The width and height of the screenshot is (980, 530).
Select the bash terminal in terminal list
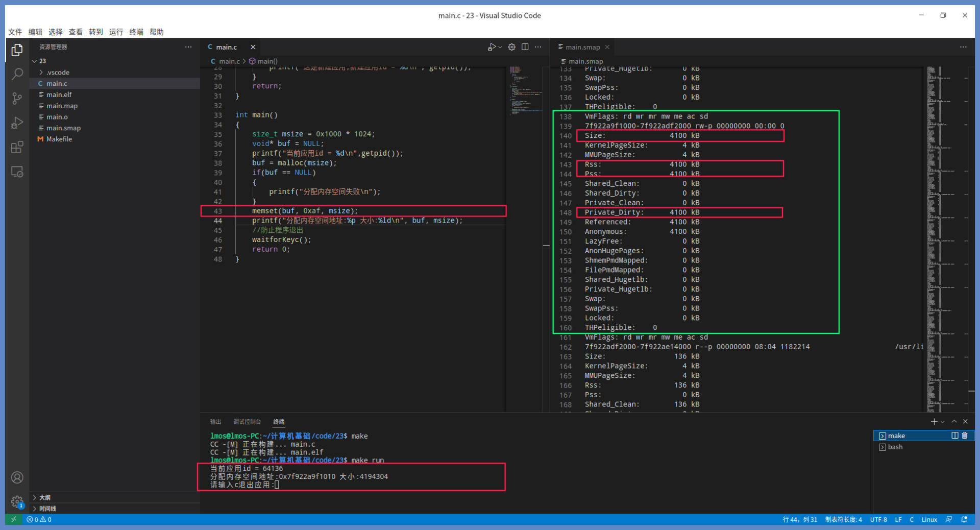895,447
